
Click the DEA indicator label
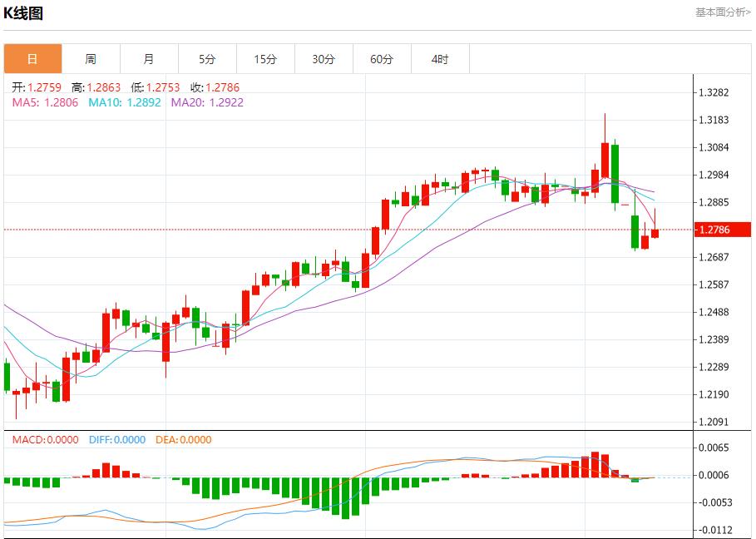coord(164,440)
